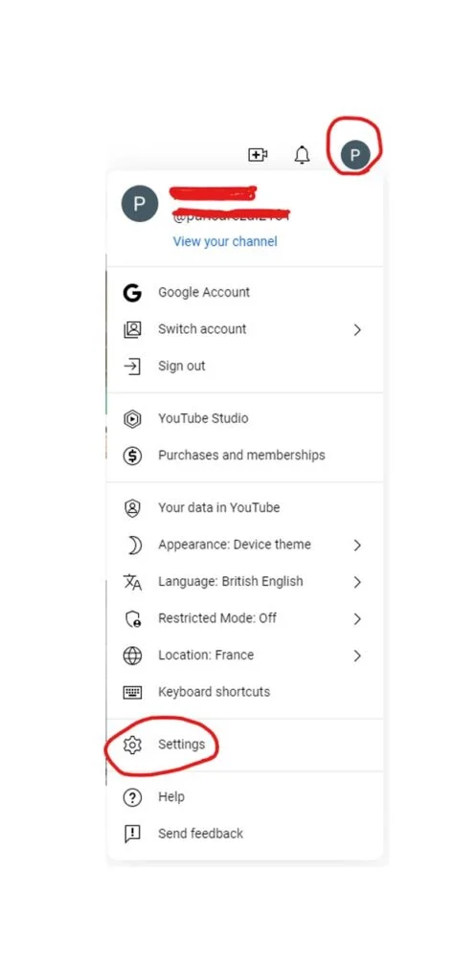Click the Create video camera icon
This screenshot has width=453, height=980.
(x=258, y=154)
